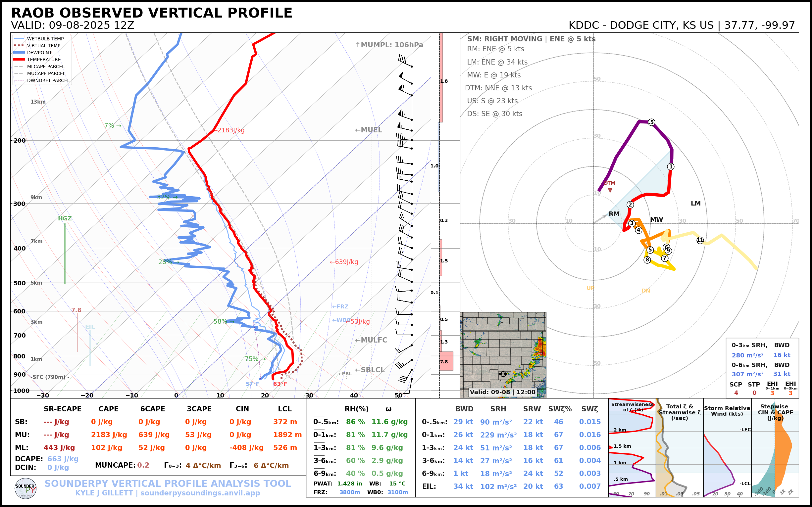Screen dimensions: 812x507
Task: Click the MW mean wind label
Action: pos(656,219)
